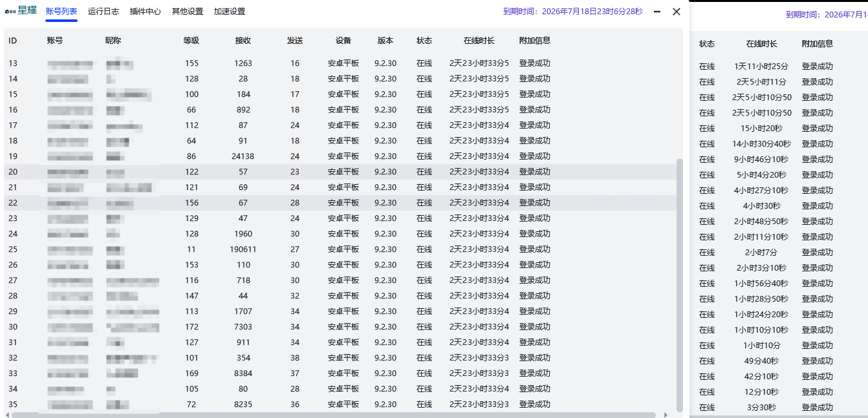Screen dimensions: 868x418
Task: Click the horizontal scrollbar's left arrow
Action: coord(7,415)
